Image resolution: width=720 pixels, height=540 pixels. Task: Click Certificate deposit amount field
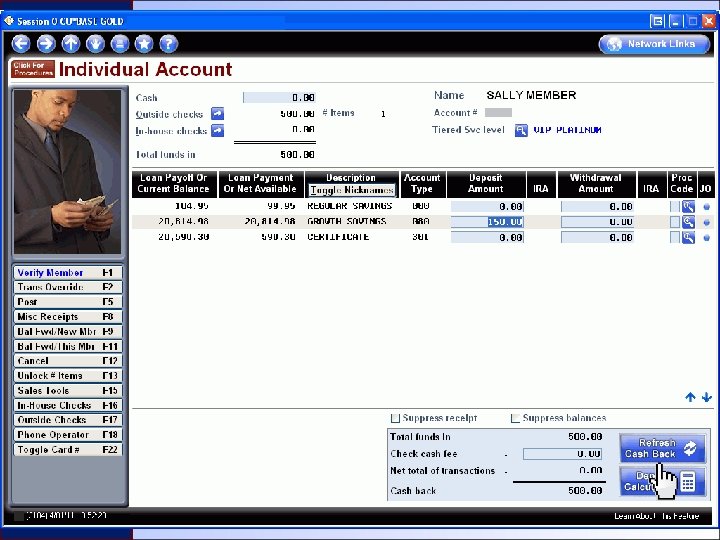[487, 237]
